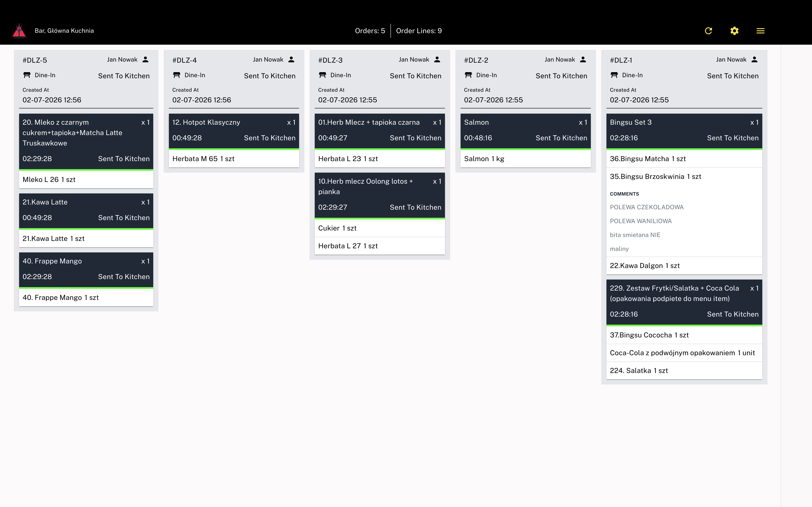Viewport: 812px width, 507px height.
Task: Click the user icon on order #DLZ-1
Action: coord(755,59)
